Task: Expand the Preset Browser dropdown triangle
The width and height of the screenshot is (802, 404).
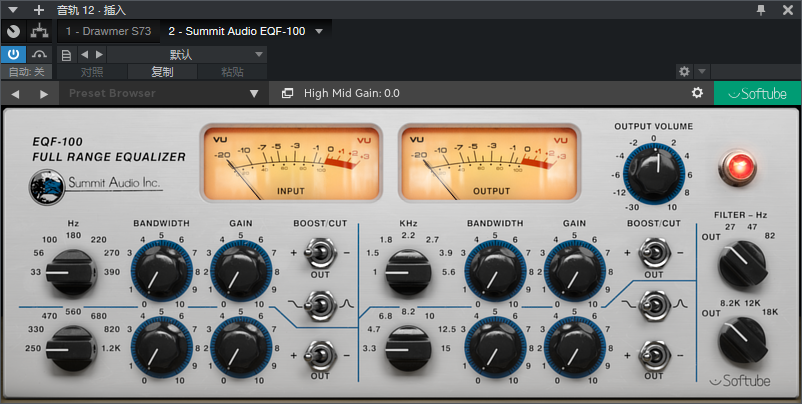Action: (x=254, y=94)
